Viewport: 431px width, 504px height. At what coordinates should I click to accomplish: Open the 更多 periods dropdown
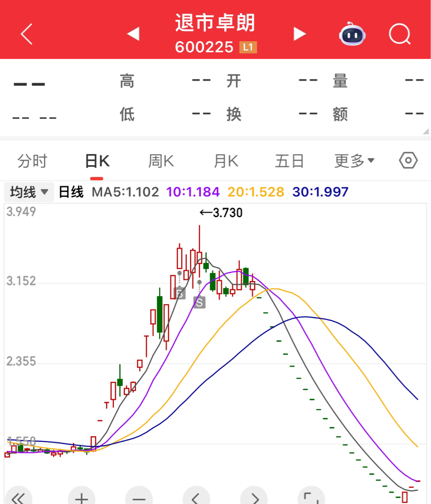pyautogui.click(x=354, y=161)
